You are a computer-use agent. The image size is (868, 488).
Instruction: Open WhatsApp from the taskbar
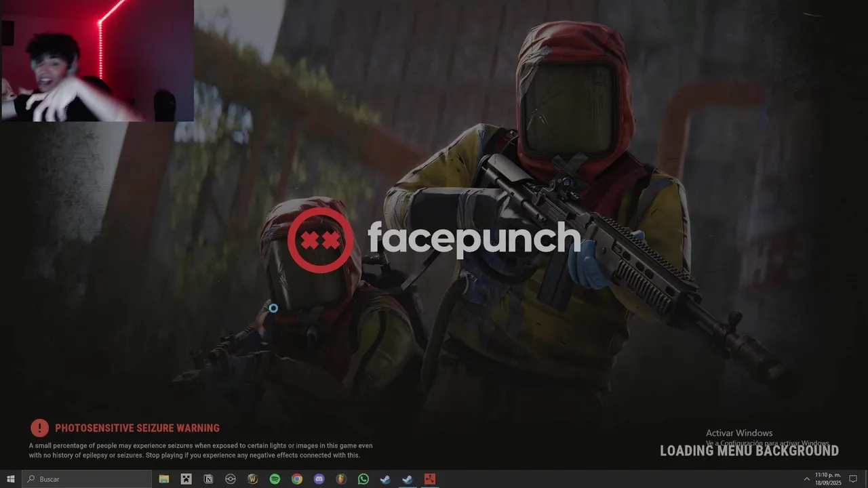363,479
